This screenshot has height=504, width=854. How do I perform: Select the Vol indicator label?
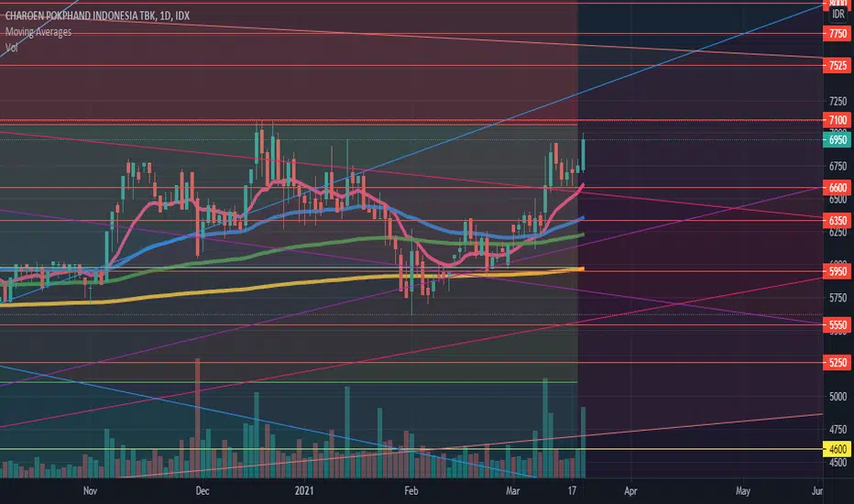point(11,48)
